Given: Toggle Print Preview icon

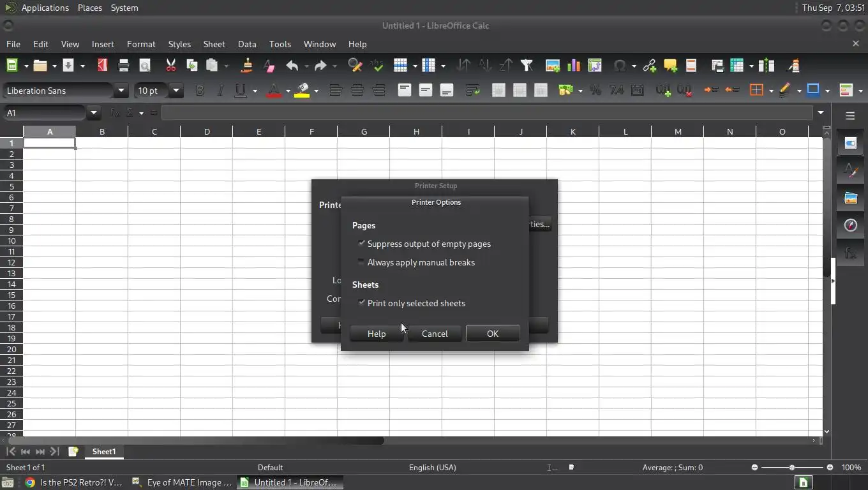Looking at the screenshot, I should [x=145, y=65].
